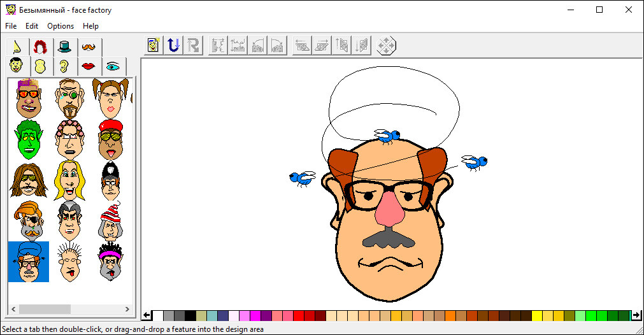This screenshot has width=644, height=335.
Task: Click the pink nose on the canvas
Action: 389,208
